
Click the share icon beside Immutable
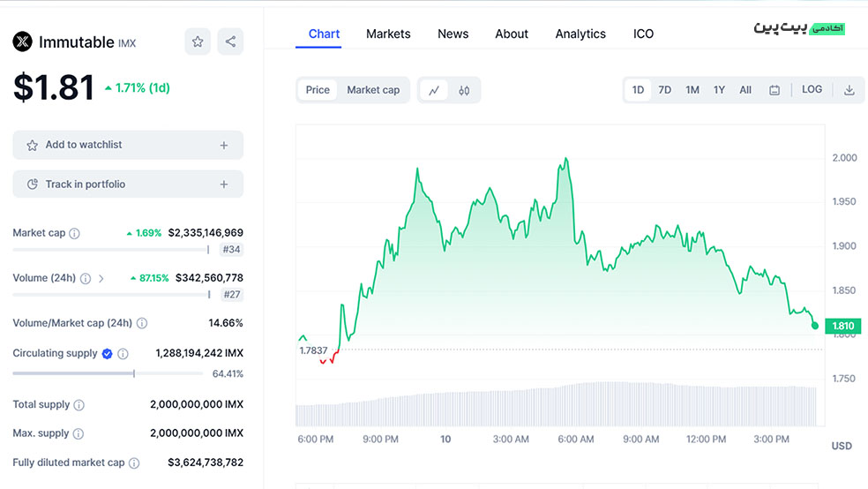[x=230, y=41]
